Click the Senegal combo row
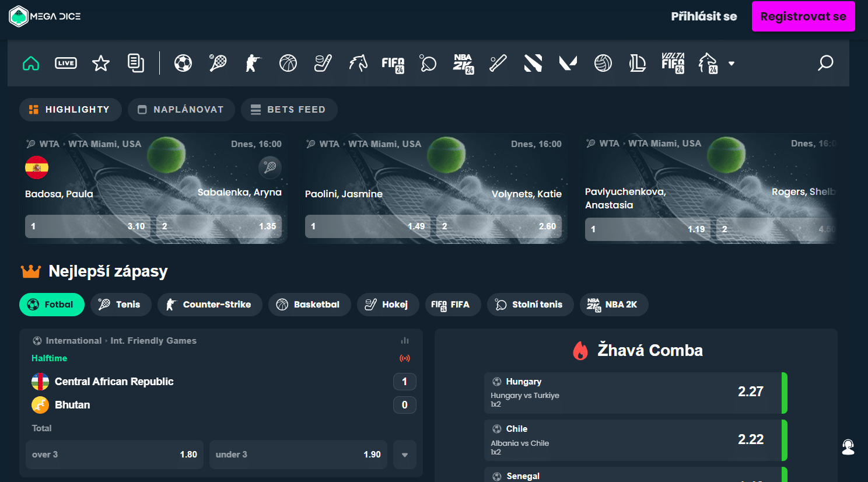This screenshot has width=868, height=482. pyautogui.click(x=636, y=474)
